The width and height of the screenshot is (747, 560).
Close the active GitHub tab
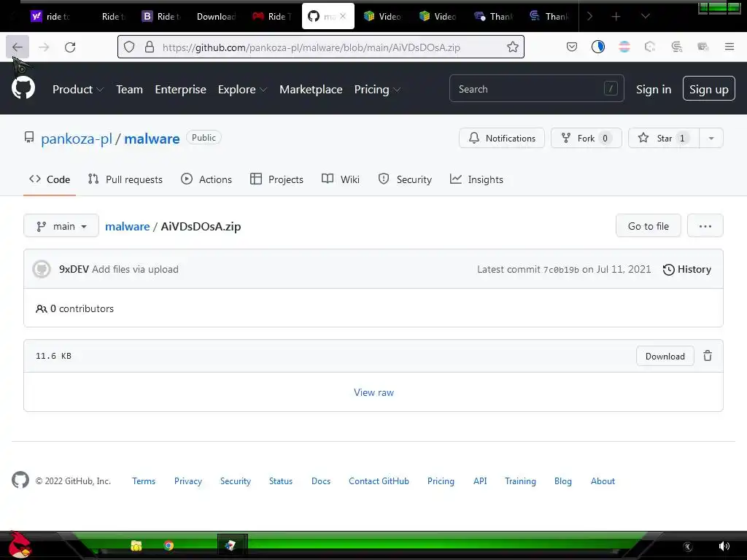point(343,17)
